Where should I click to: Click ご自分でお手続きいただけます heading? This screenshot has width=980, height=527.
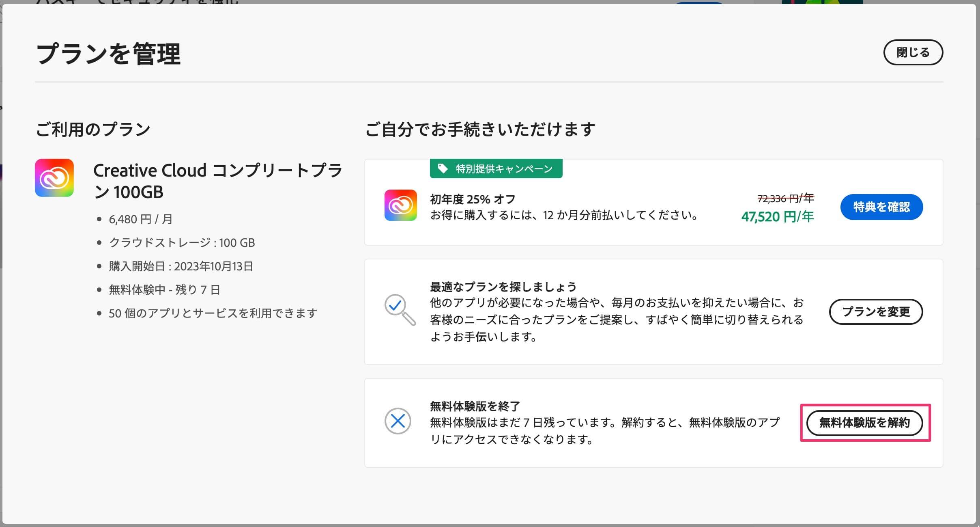tap(480, 130)
